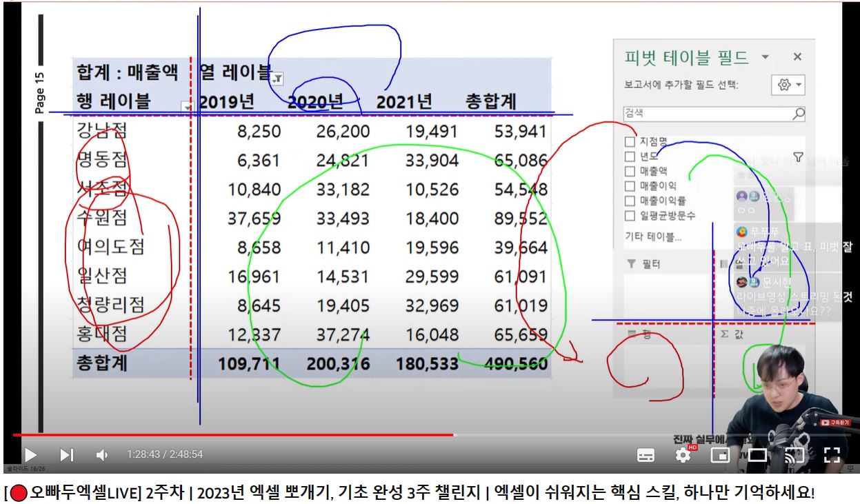Click the 합계 : 매출액 header cell
Image resolution: width=860 pixels, height=504 pixels.
coord(128,72)
